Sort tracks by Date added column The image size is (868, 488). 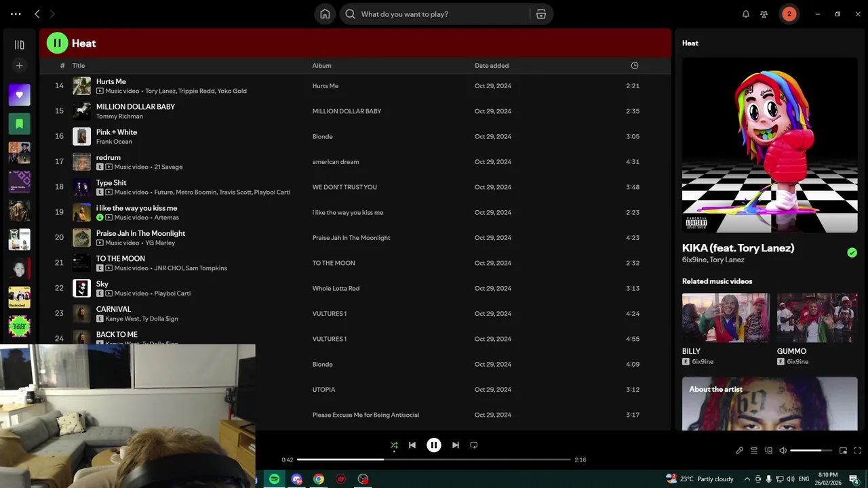pyautogui.click(x=492, y=66)
